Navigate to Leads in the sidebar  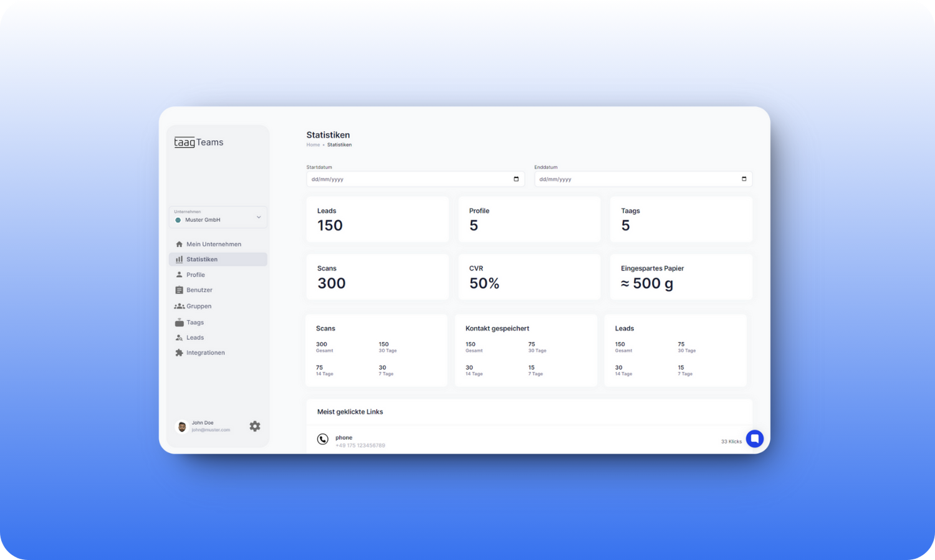(x=195, y=338)
